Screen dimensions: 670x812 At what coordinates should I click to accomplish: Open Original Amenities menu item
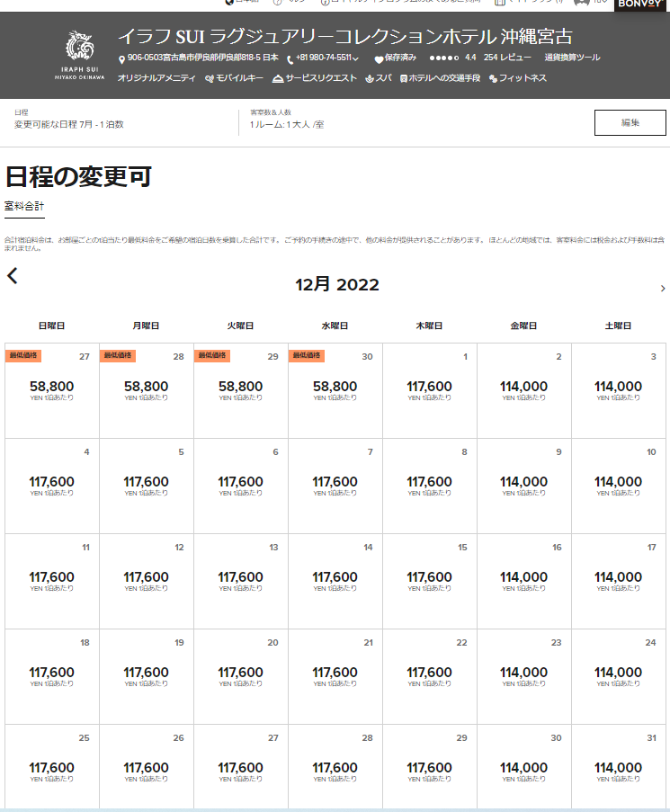pos(156,78)
